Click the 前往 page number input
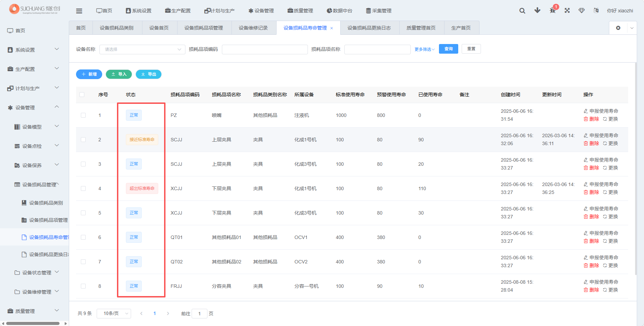This screenshot has height=326, width=644. (x=200, y=314)
